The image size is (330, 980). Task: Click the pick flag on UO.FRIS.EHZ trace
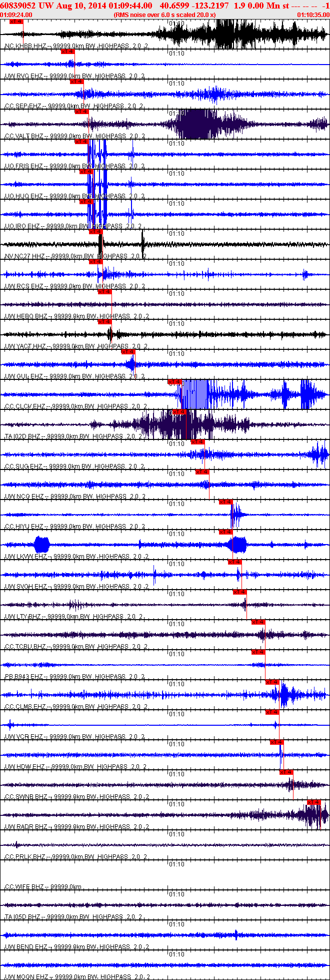coord(81,142)
